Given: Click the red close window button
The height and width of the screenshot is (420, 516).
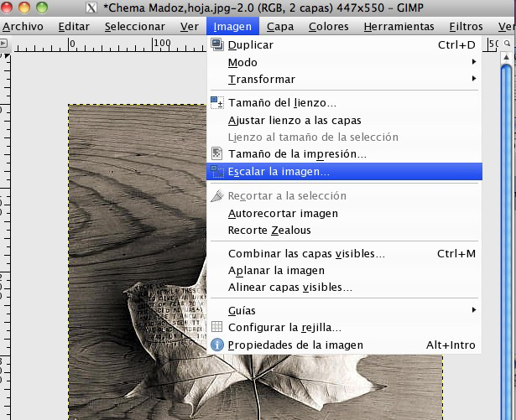Looking at the screenshot, I should point(7,8).
